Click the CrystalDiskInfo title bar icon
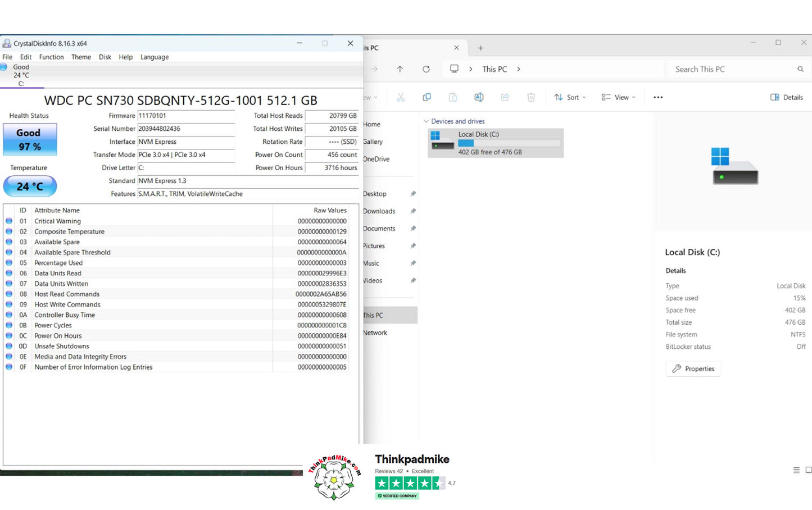812x510 pixels. (7, 43)
